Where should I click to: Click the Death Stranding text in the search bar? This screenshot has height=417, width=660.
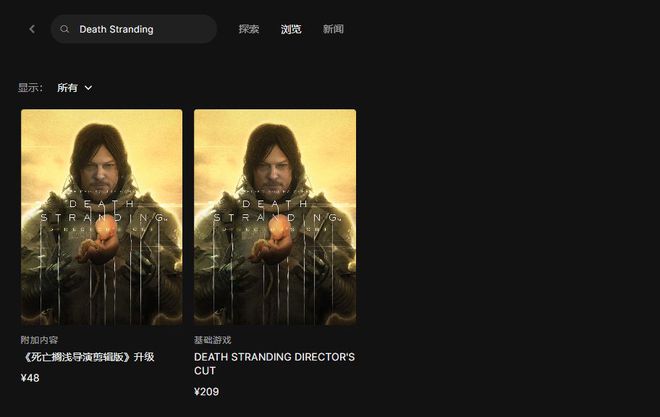[x=117, y=29]
